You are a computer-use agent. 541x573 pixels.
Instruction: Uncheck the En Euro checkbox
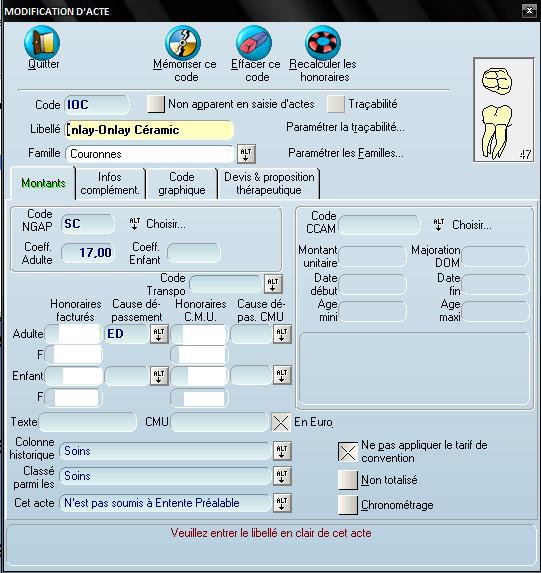click(281, 422)
